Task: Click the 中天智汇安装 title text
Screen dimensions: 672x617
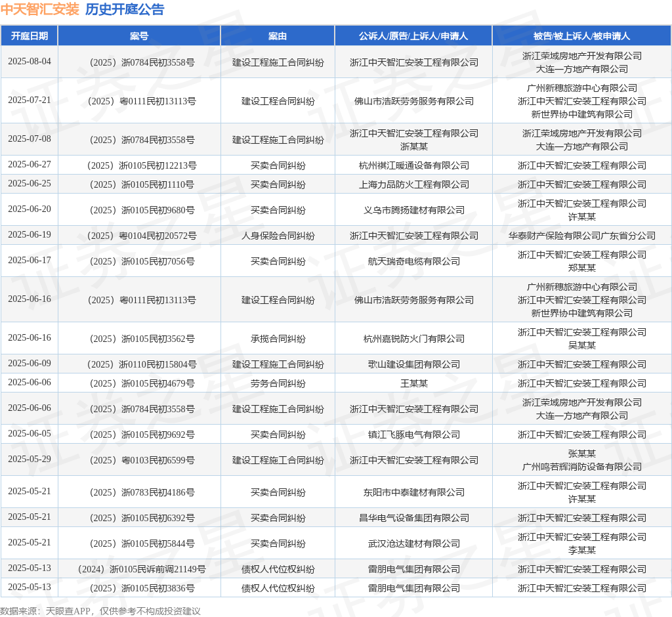Action: coord(40,9)
